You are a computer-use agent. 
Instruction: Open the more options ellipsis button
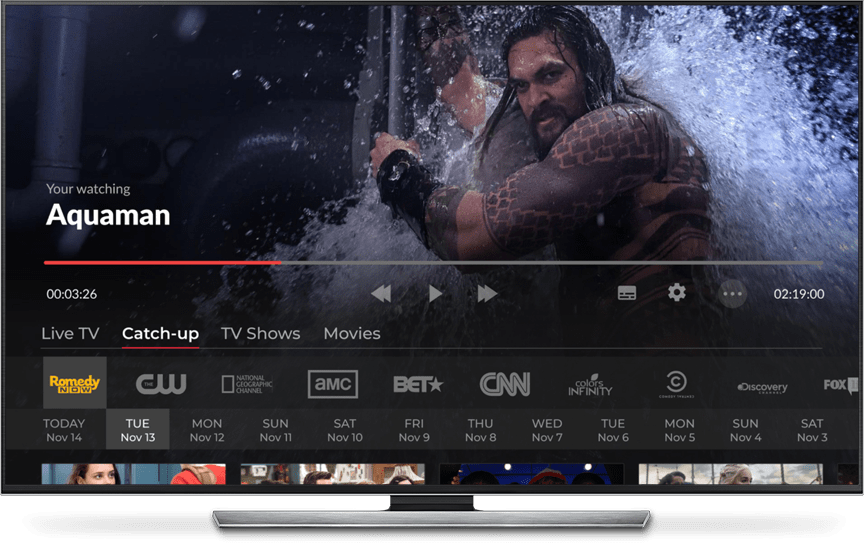[732, 294]
